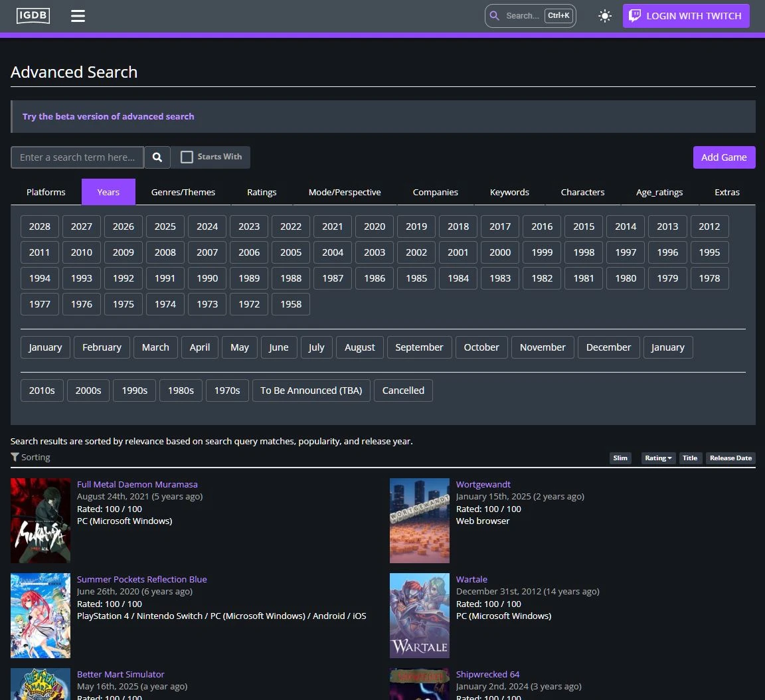Select the 1990s decade filter
The width and height of the screenshot is (765, 700).
pos(135,391)
